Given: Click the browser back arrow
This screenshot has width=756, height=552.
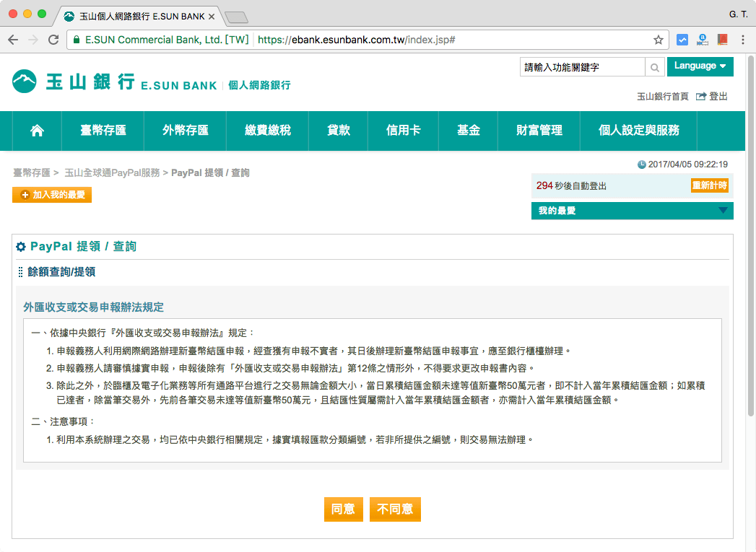Looking at the screenshot, I should coord(13,40).
